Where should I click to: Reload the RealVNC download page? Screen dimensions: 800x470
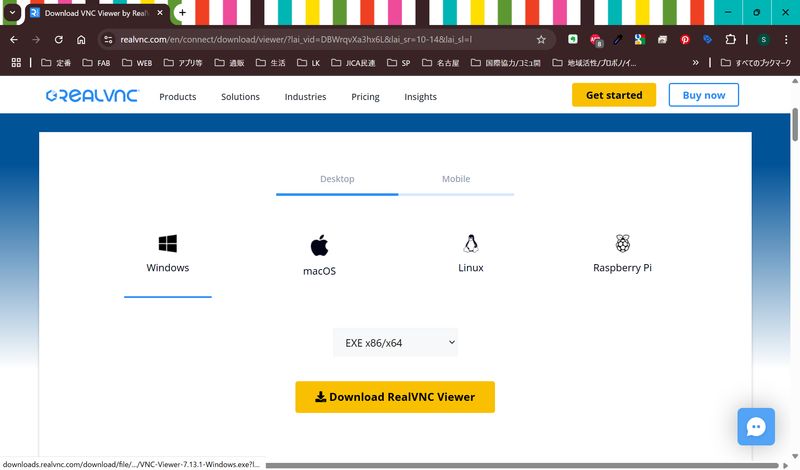[59, 39]
